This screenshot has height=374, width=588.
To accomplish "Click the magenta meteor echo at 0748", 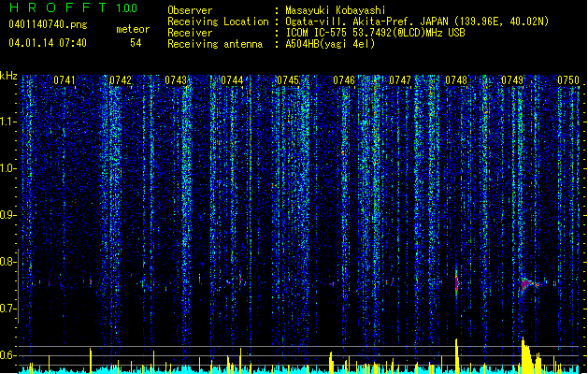I will point(456,283).
